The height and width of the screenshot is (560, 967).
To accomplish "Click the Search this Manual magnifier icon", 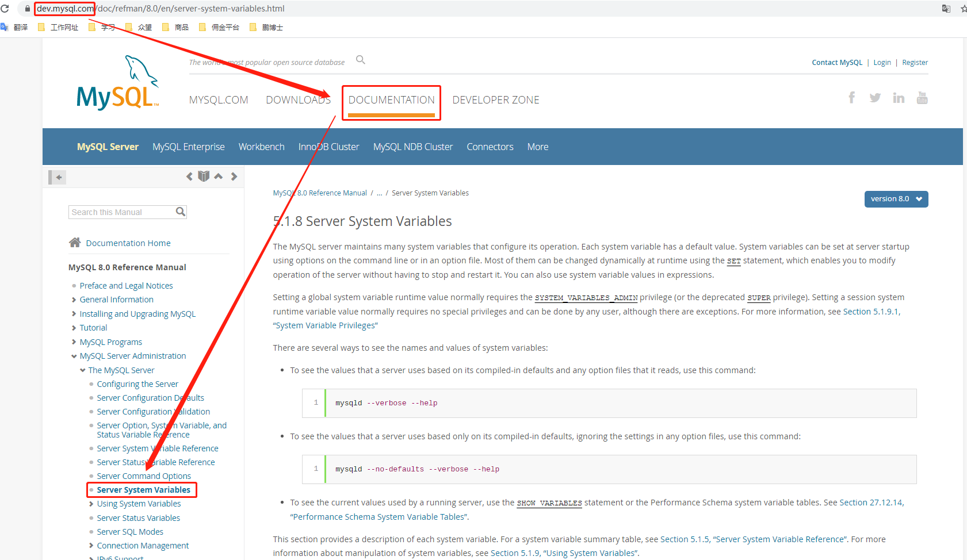I will 181,212.
